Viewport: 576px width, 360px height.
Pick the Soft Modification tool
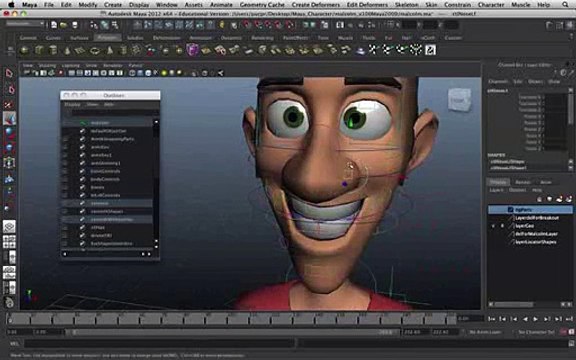[9, 179]
